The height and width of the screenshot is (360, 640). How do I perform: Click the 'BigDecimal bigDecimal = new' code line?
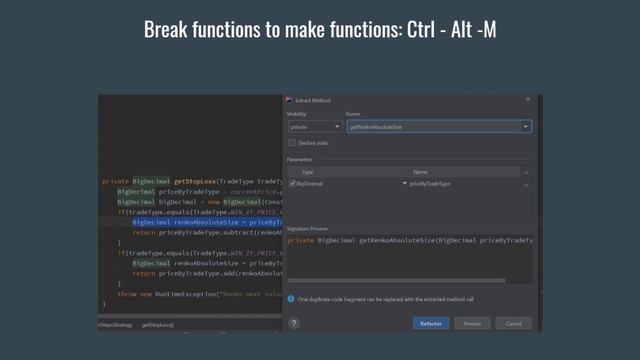pos(200,202)
